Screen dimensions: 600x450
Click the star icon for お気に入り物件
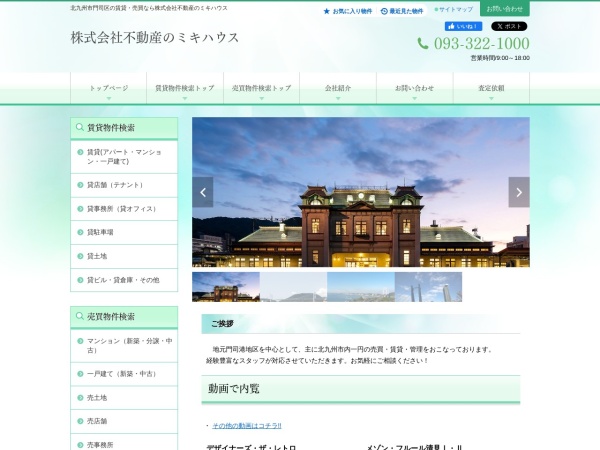[x=326, y=11]
